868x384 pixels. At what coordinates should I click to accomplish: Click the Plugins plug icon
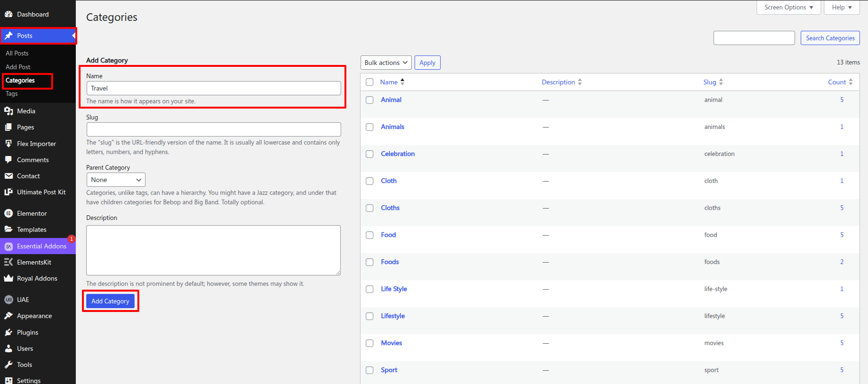click(x=9, y=332)
